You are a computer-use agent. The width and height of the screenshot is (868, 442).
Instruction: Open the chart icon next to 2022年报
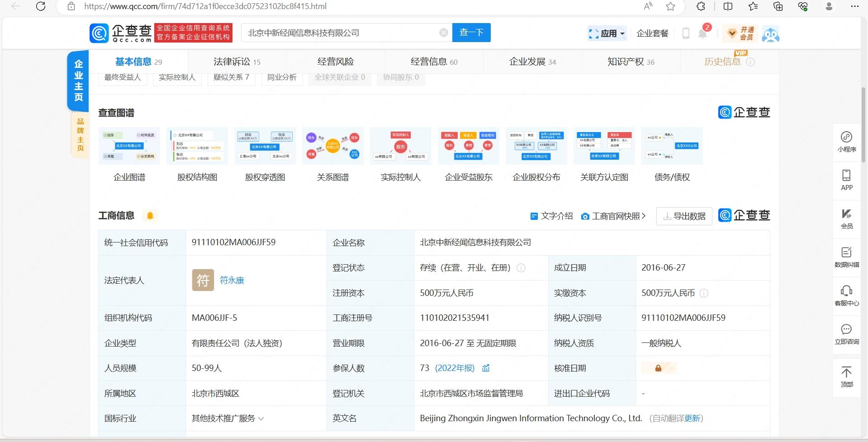(x=486, y=368)
